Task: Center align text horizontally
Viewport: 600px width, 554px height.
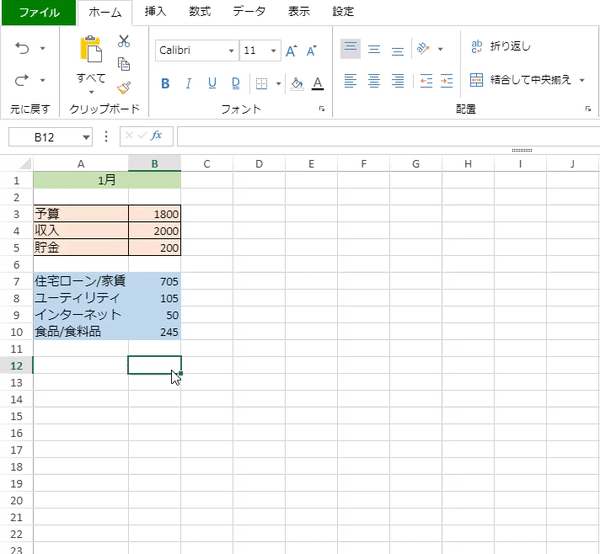Action: pos(374,81)
